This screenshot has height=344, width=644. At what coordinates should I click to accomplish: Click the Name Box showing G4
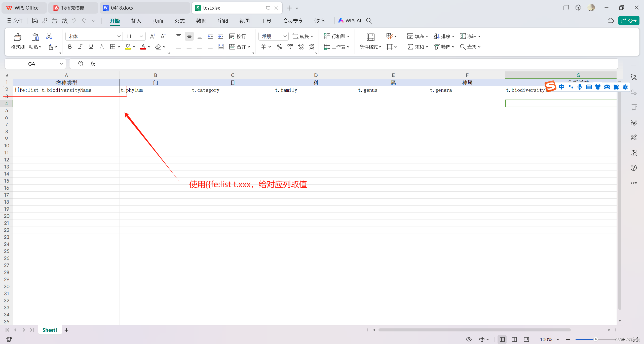tap(32, 64)
